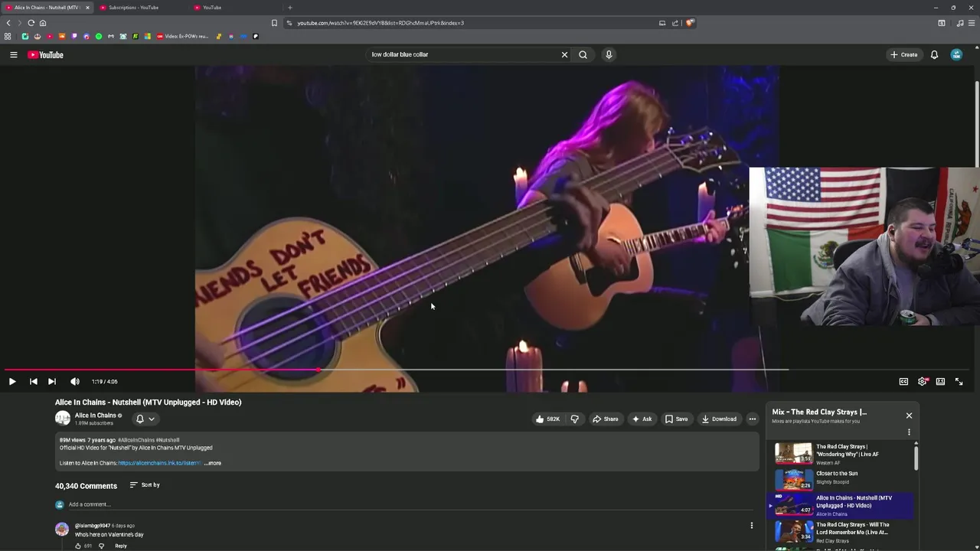Grab the Mix playlist scrollbar
Viewport: 980px width, 551px height.
[x=916, y=458]
